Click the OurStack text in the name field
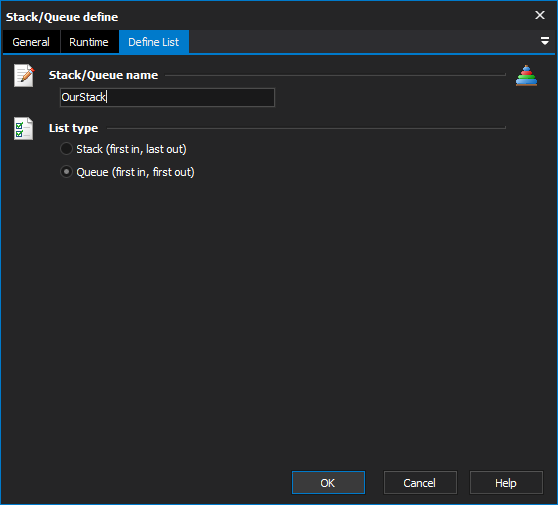This screenshot has height=505, width=558. point(84,97)
